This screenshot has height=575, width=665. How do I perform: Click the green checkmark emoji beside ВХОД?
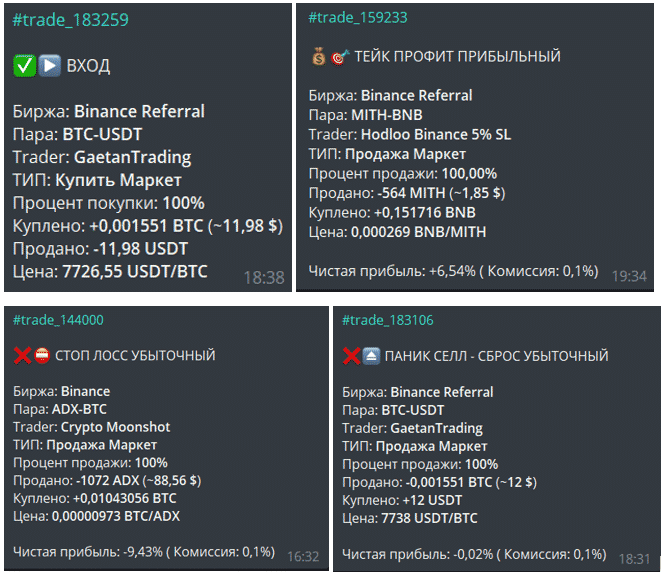(x=25, y=66)
